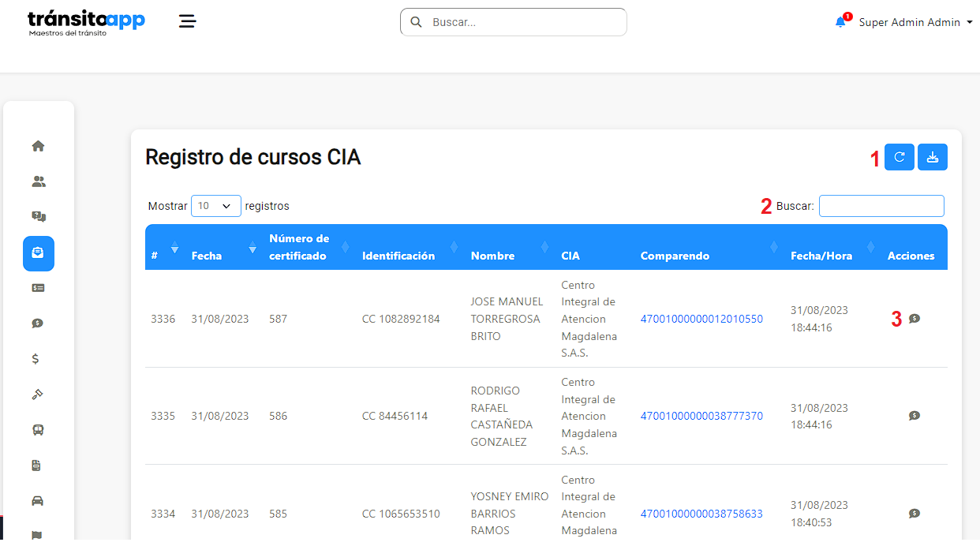Viewport: 980px width, 546px height.
Task: Click row number 3334
Action: (x=163, y=514)
